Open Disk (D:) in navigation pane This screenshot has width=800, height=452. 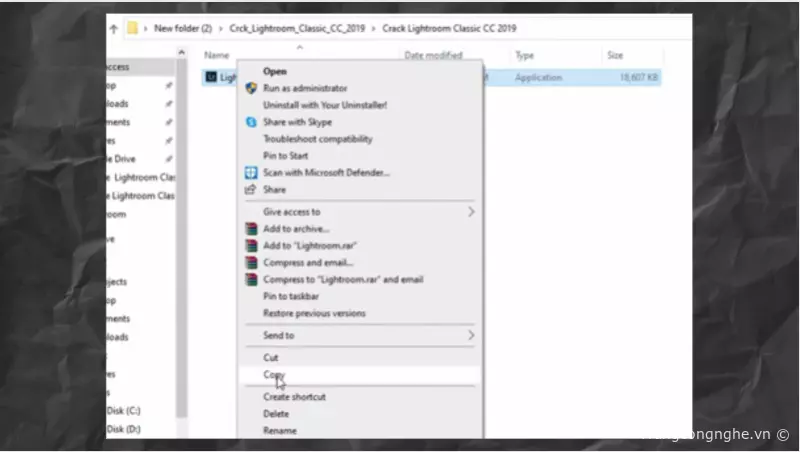[x=123, y=429]
